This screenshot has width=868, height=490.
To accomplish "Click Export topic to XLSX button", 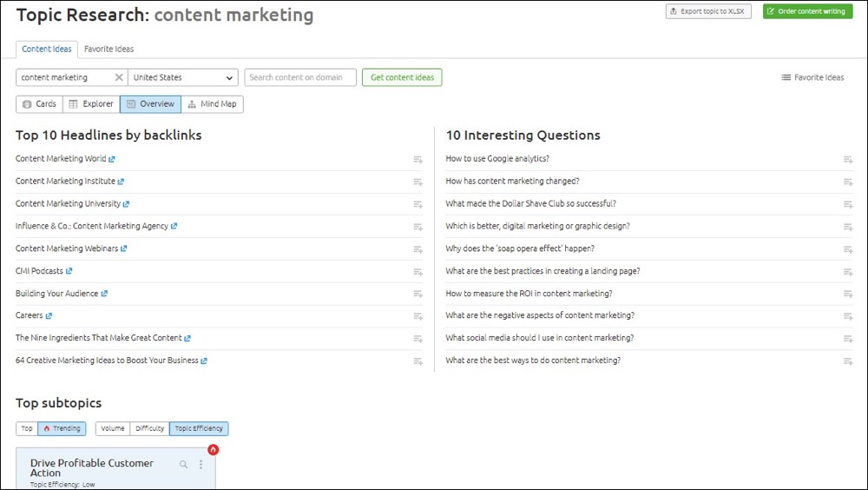I will (x=708, y=11).
